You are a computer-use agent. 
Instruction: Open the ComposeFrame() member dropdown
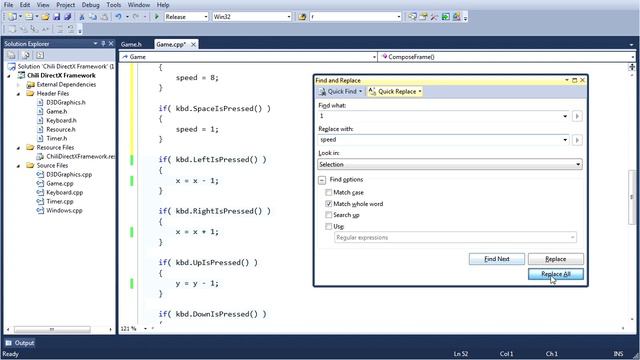pos(633,57)
